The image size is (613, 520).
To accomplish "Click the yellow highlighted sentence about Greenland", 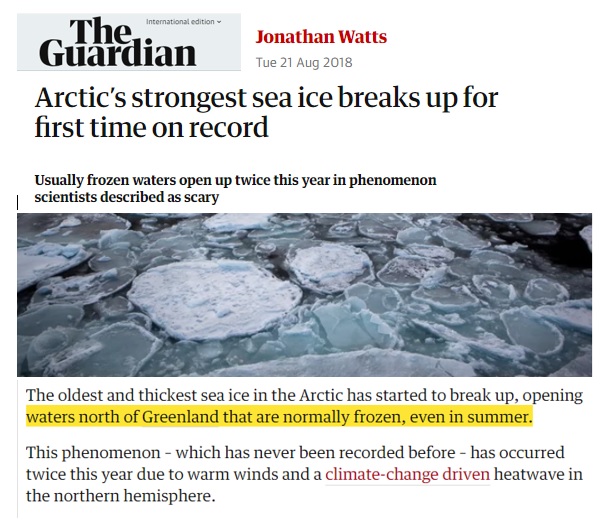I will [x=279, y=417].
